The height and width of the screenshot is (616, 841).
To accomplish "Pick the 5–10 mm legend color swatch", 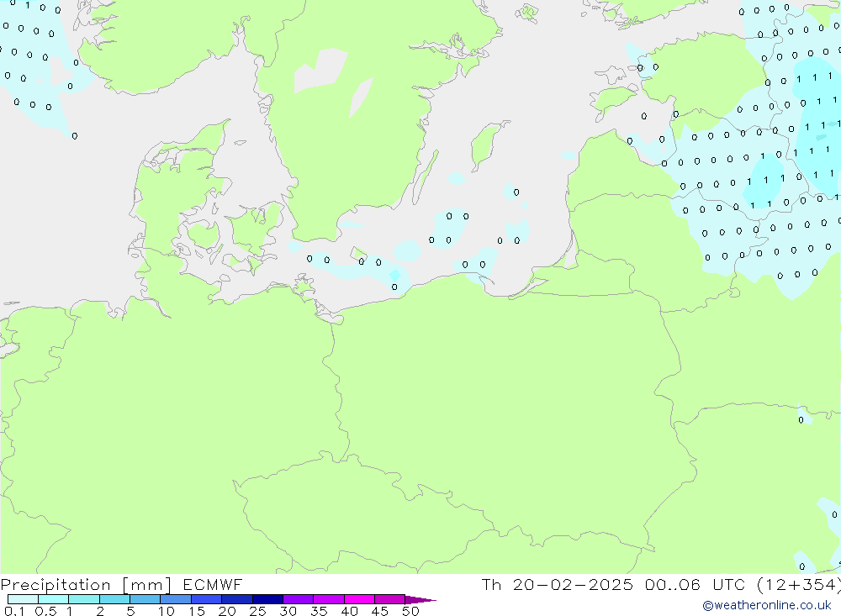I will pyautogui.click(x=145, y=599).
